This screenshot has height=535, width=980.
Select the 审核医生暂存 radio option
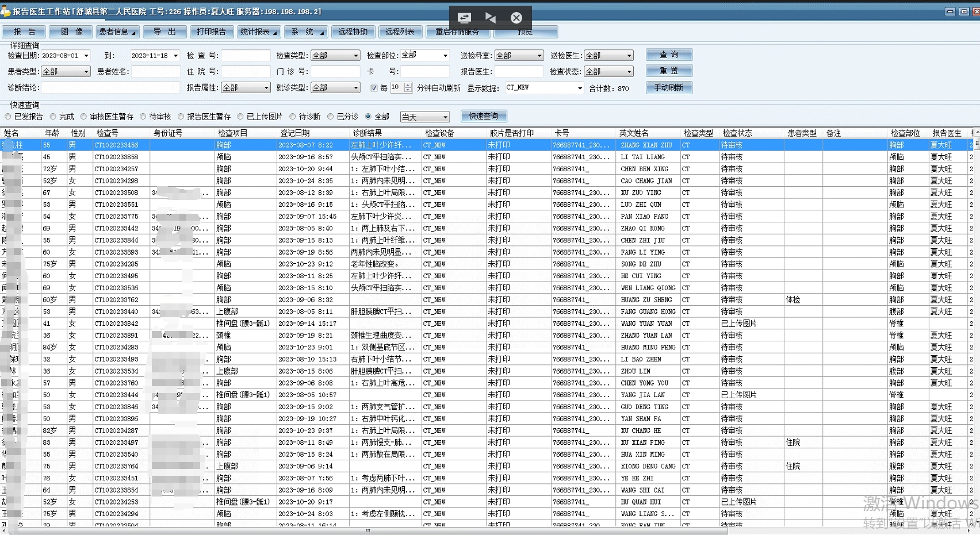tap(83, 117)
